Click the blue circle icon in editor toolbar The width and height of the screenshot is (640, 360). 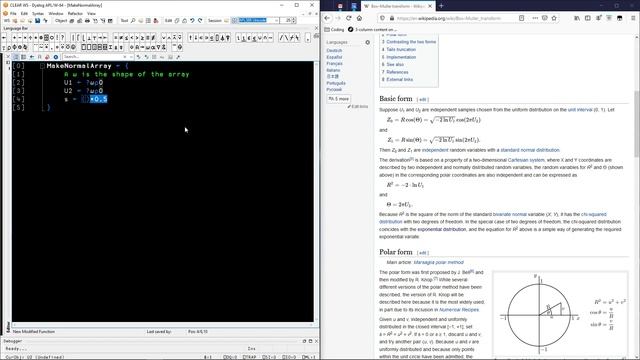point(56,57)
